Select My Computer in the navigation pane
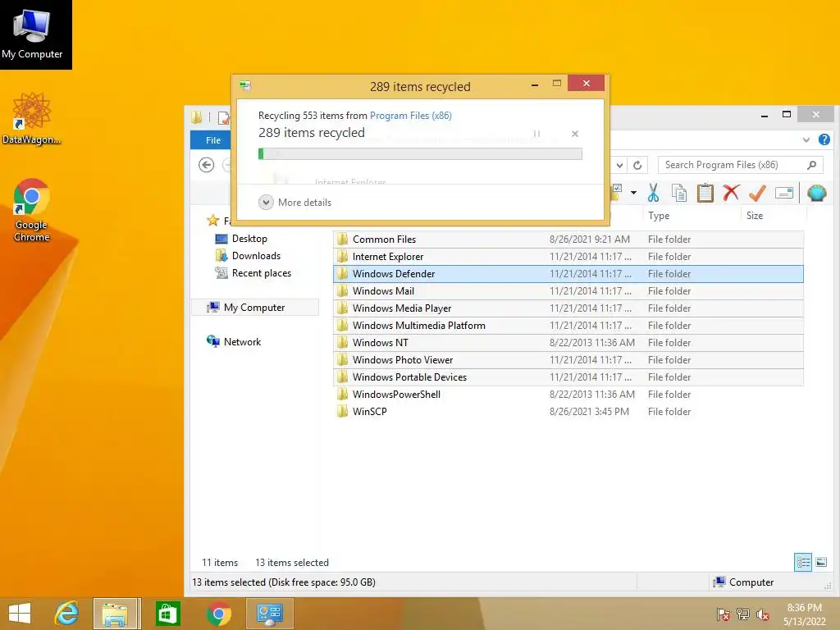This screenshot has width=840, height=630. 254,307
